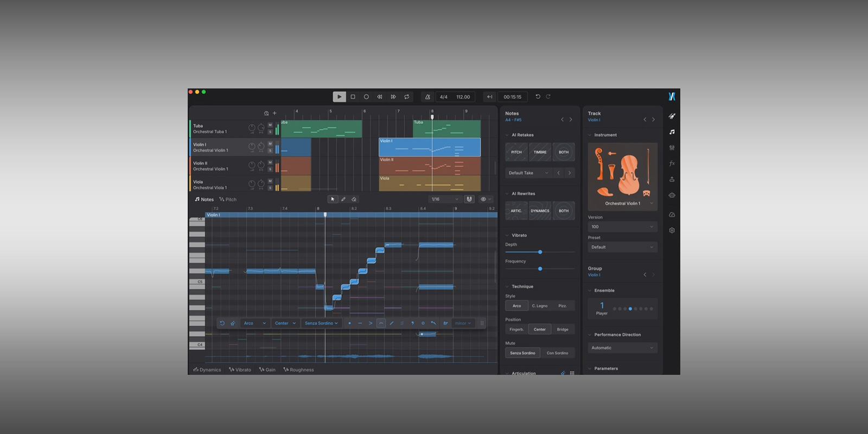Mute the Violin I track
The image size is (868, 434).
[x=270, y=144]
